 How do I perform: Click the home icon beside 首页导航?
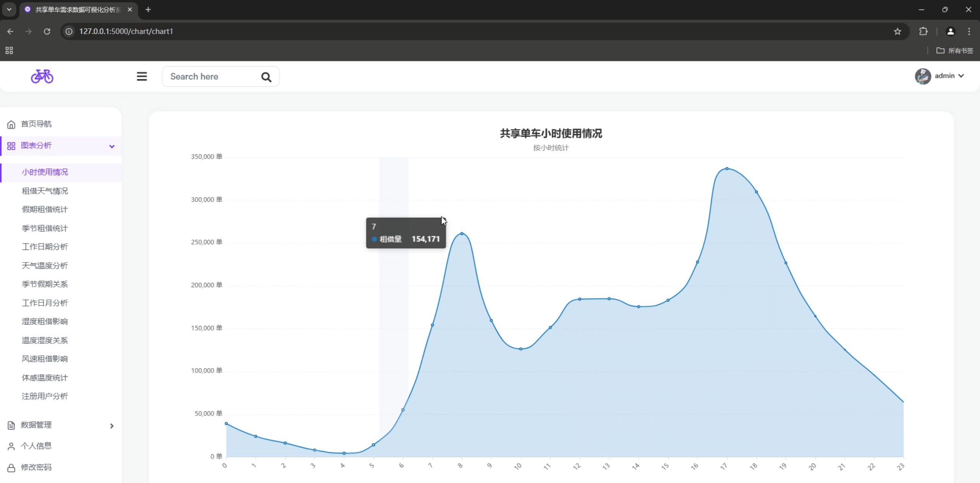[x=11, y=124]
